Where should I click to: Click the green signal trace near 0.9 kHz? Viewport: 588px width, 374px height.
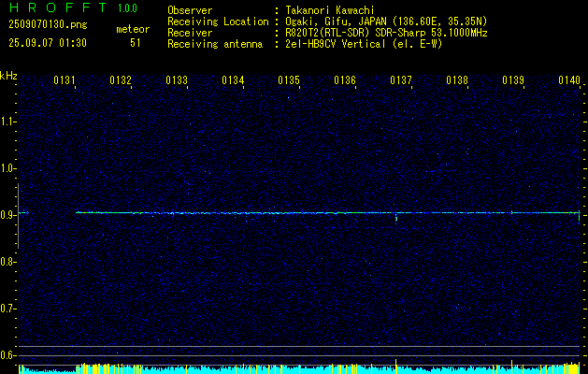[328, 212]
